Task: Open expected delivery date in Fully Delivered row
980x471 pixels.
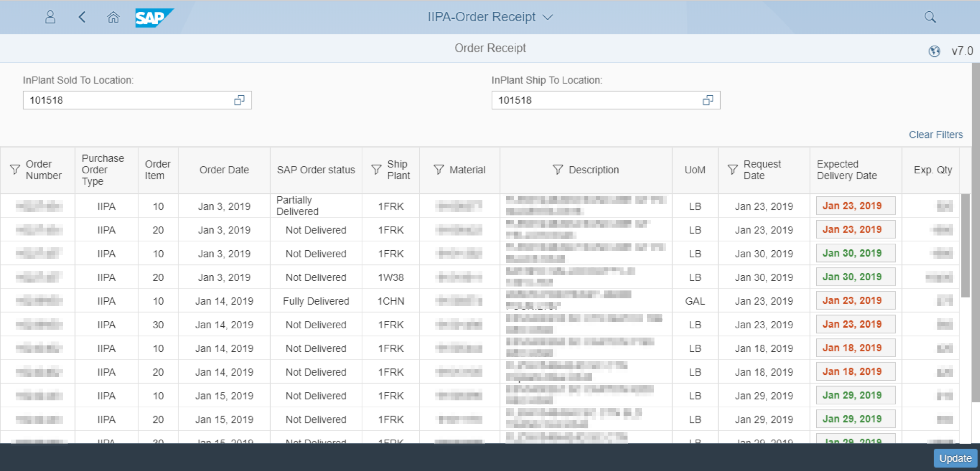Action: click(x=855, y=301)
